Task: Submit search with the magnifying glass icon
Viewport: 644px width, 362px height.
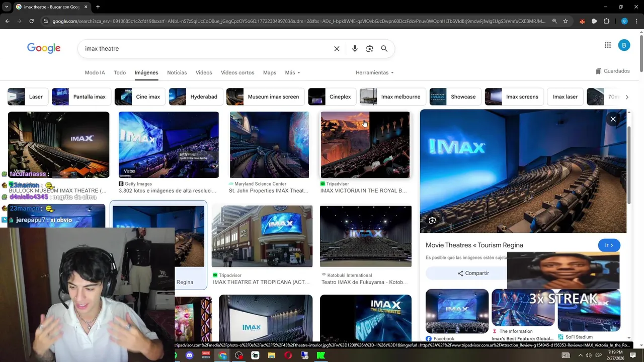Action: pyautogui.click(x=384, y=49)
